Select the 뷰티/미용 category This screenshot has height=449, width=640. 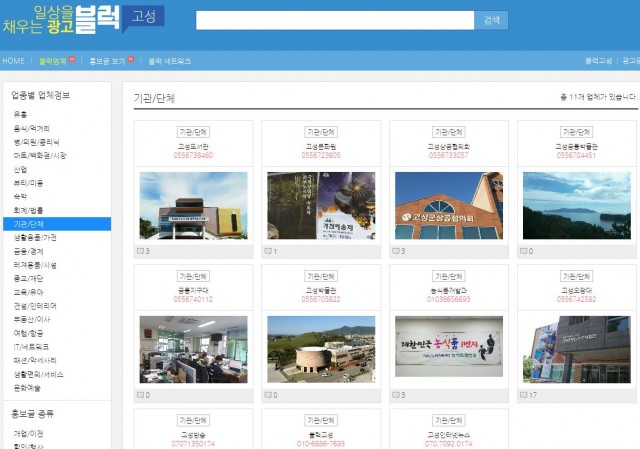(x=28, y=183)
